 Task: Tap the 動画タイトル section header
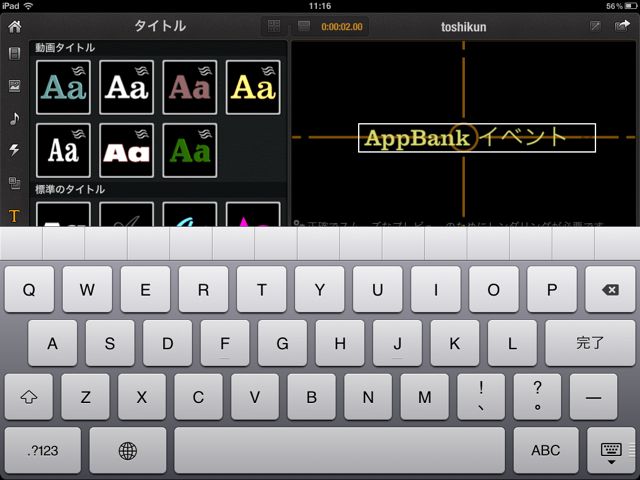[x=65, y=48]
